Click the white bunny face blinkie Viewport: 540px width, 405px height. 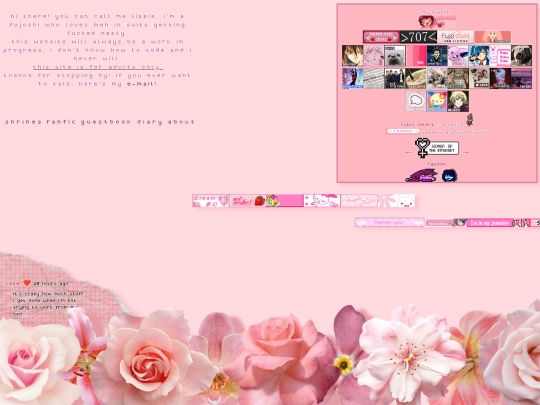396,200
